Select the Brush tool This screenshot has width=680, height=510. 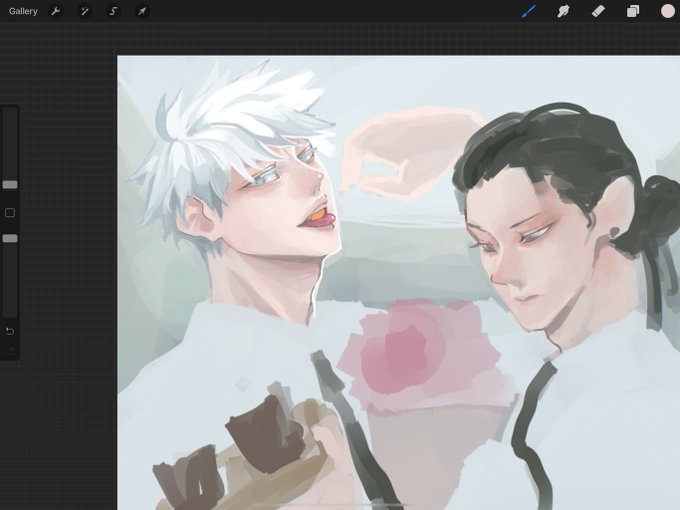pyautogui.click(x=529, y=11)
